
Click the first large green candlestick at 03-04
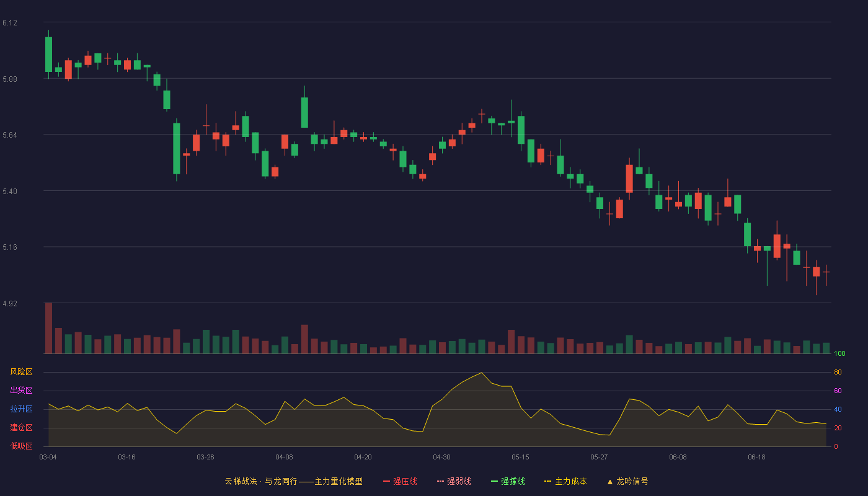point(48,55)
